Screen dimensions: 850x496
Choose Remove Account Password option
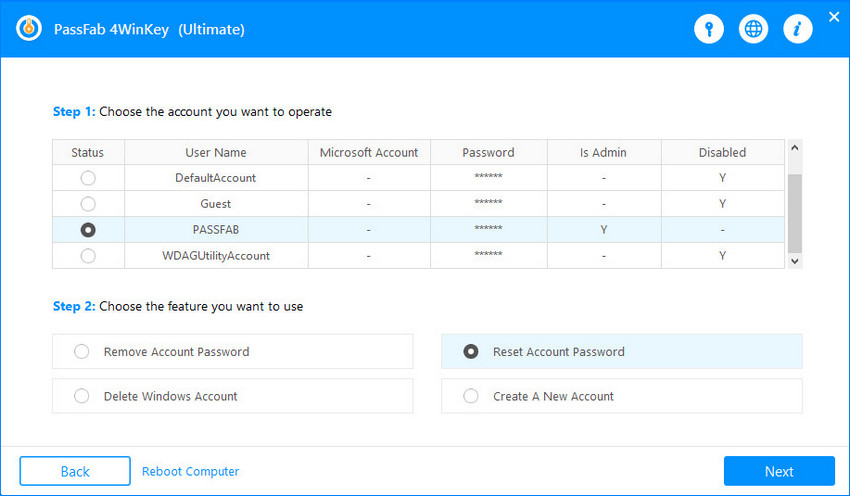tap(233, 351)
